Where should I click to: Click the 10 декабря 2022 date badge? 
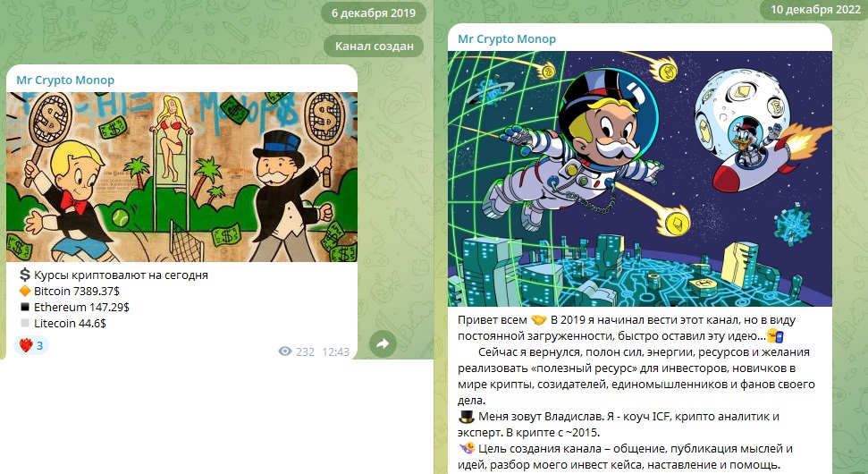(x=815, y=10)
